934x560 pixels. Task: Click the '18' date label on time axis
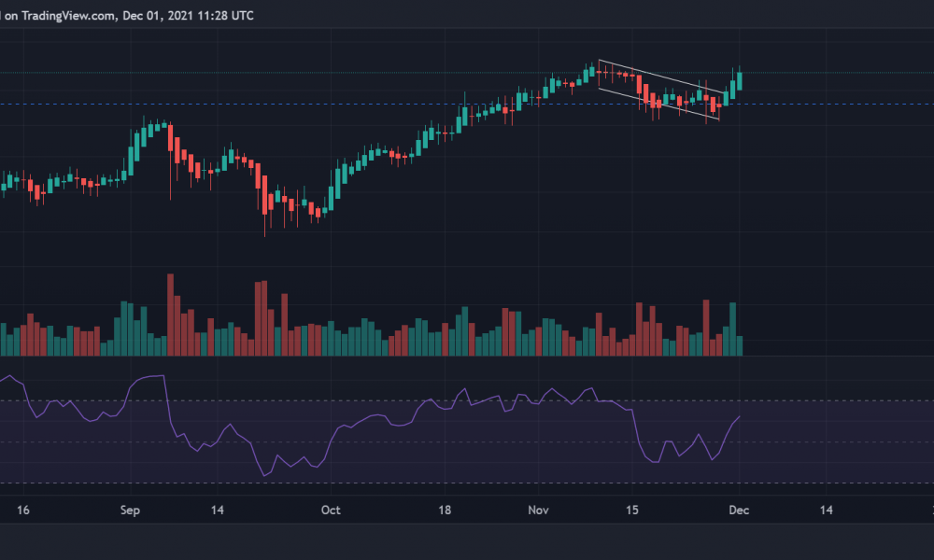[x=445, y=510]
